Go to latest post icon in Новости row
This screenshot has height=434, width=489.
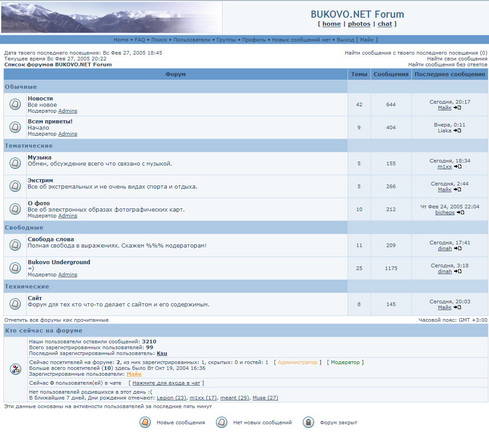tap(458, 108)
